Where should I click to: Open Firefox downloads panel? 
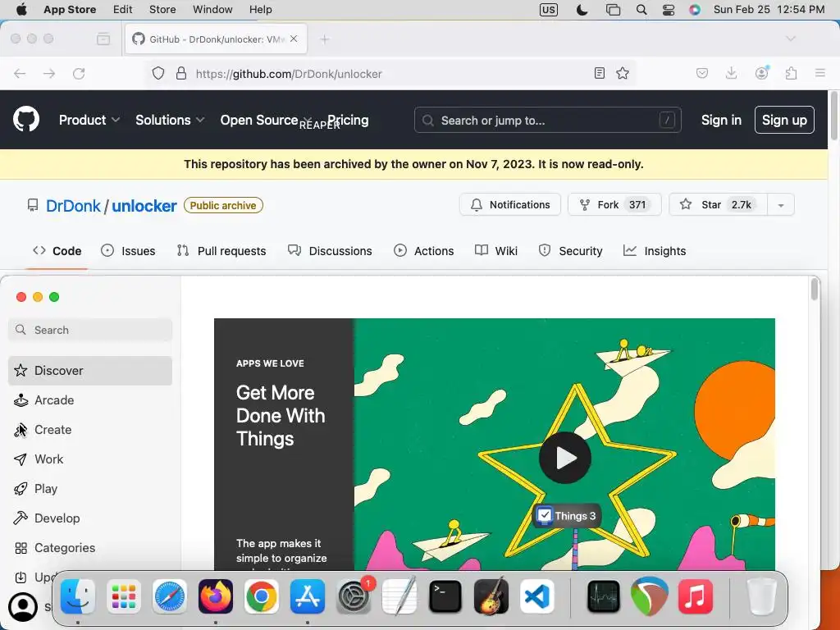coord(731,73)
